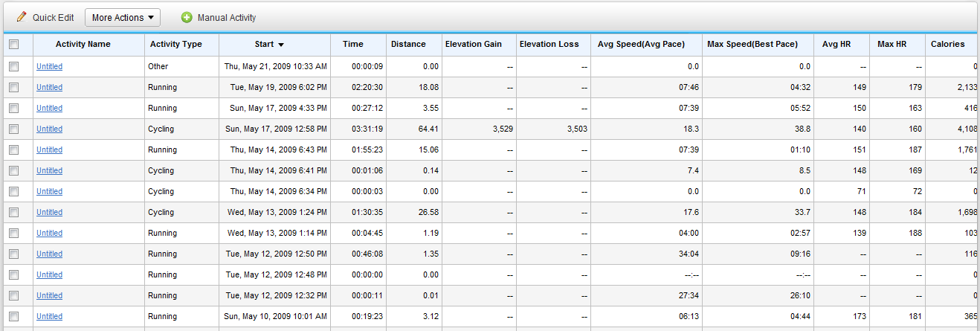Click the Manual Activity button
Viewport: 980px width, 331px height.
(219, 17)
